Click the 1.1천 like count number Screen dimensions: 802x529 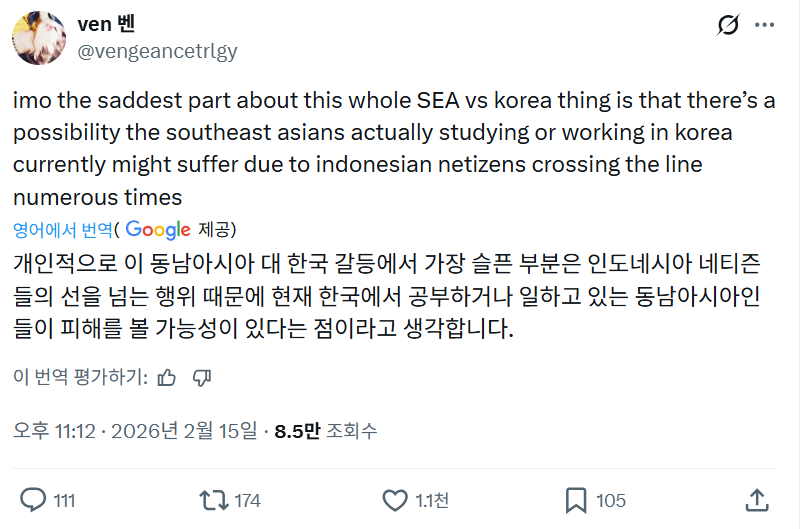coord(433,500)
